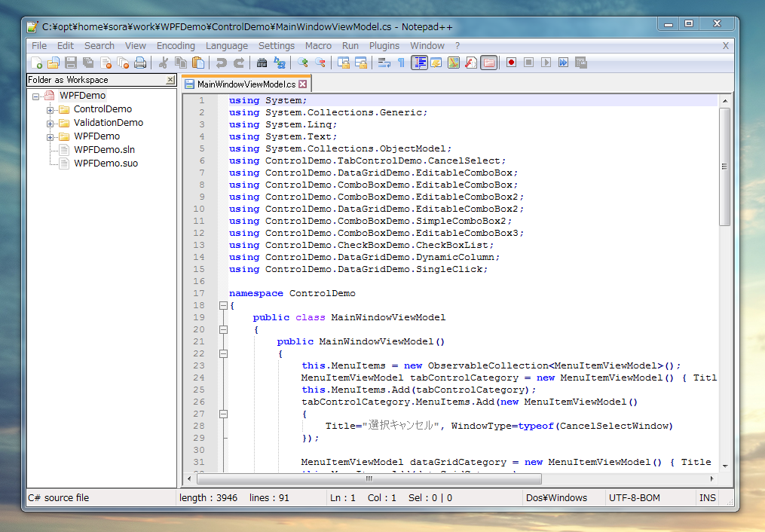Click the Zoom In magnifier icon
Image resolution: width=765 pixels, height=532 pixels.
pos(303,63)
